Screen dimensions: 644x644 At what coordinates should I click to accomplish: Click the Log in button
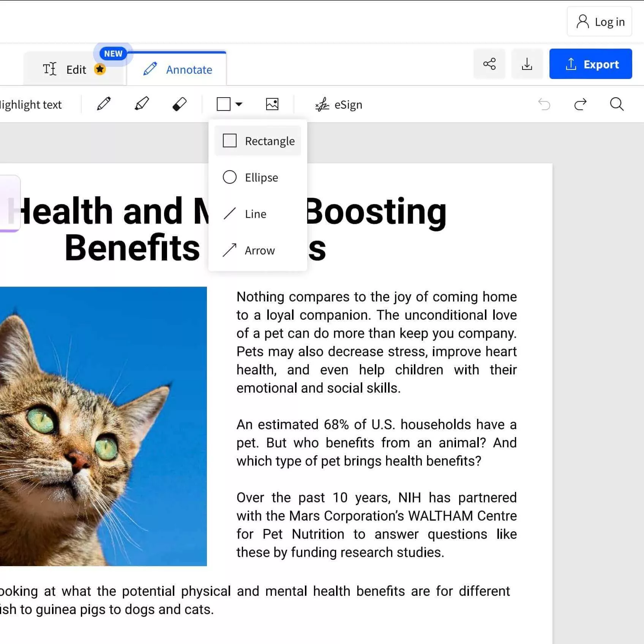[599, 22]
